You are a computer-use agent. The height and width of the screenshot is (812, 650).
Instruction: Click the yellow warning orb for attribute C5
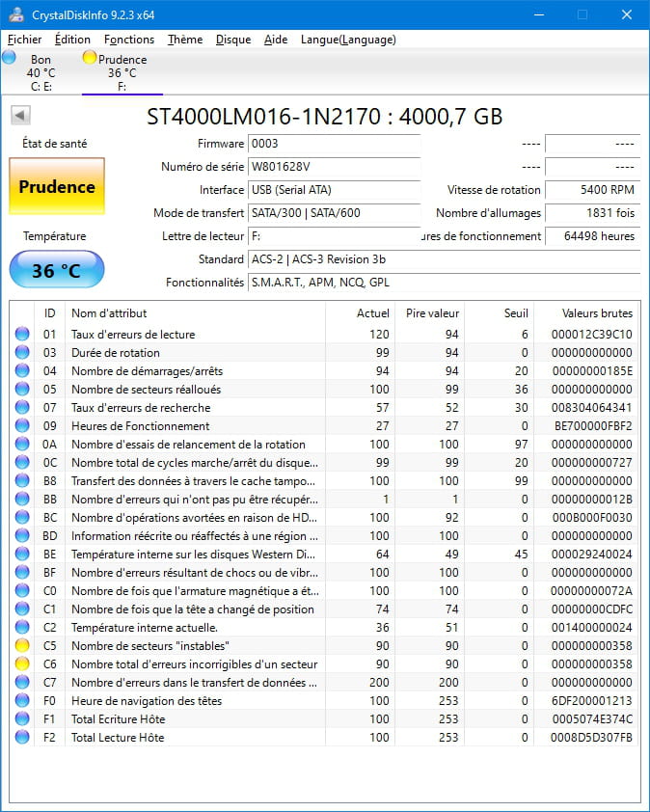coord(22,646)
